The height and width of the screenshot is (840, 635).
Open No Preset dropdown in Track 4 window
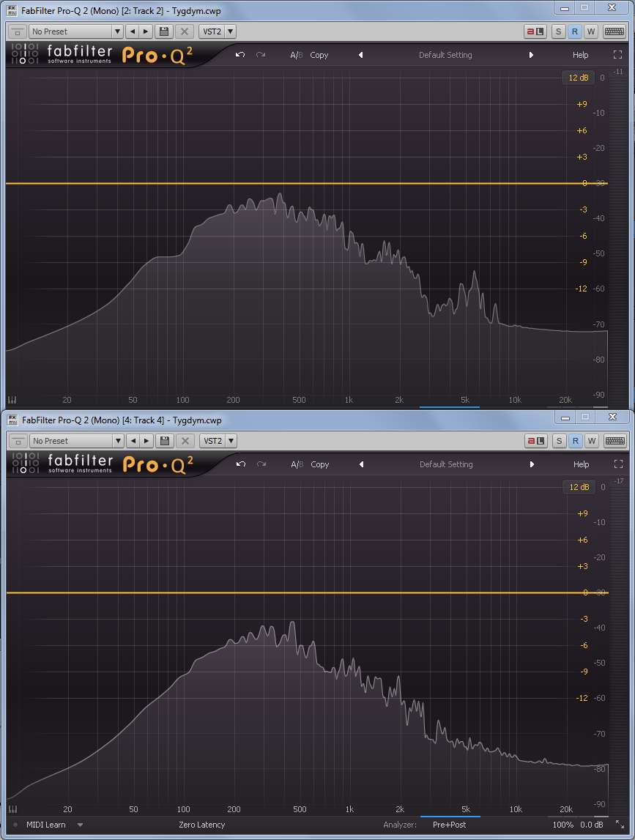pos(77,441)
